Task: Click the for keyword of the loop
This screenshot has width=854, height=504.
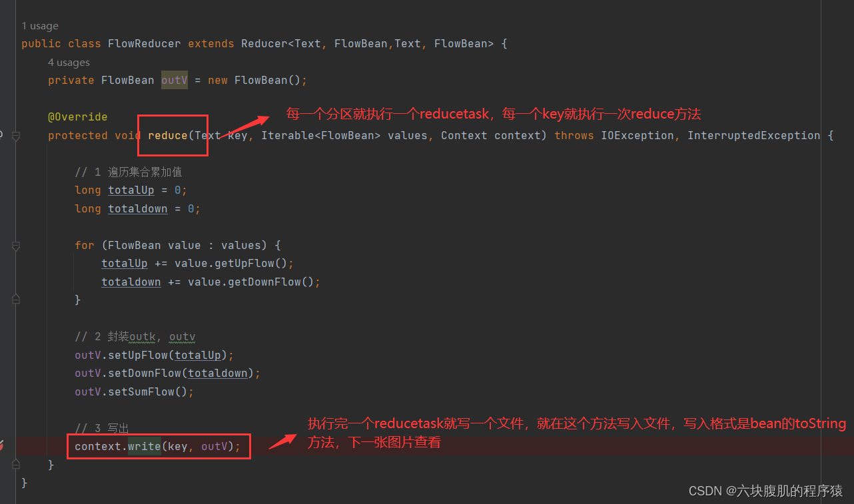Action: coord(85,246)
